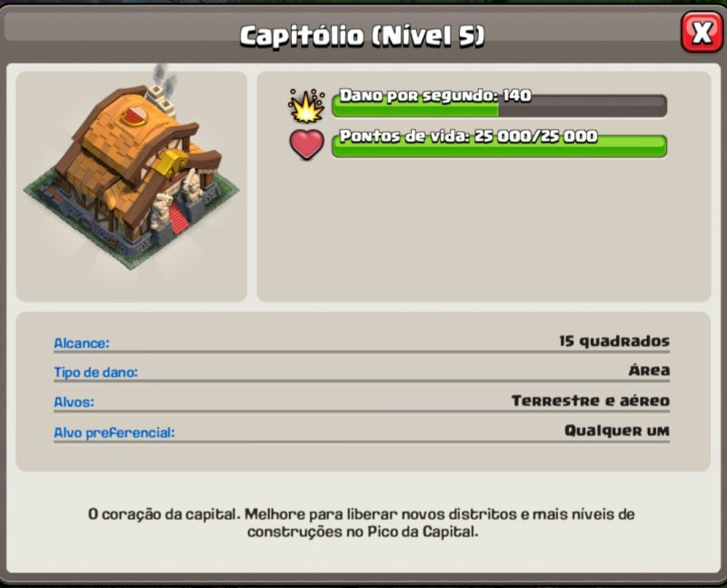Select the Alvos row label
Screen dimensions: 727x588
coord(75,402)
